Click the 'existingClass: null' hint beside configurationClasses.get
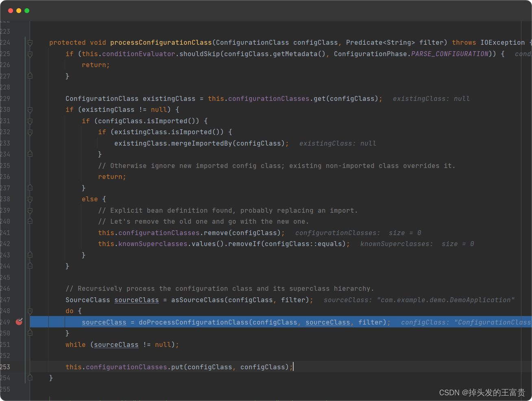 click(431, 99)
